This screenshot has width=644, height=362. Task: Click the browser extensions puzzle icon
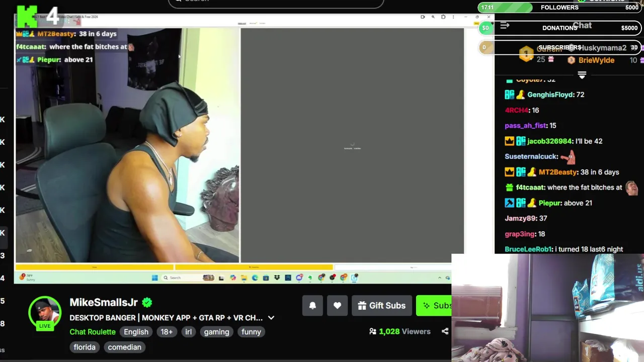(443, 17)
